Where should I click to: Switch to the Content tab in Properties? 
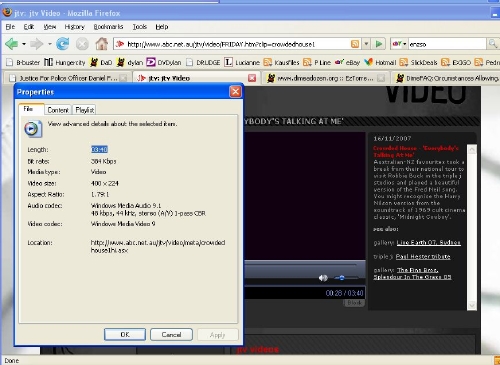tap(58, 110)
